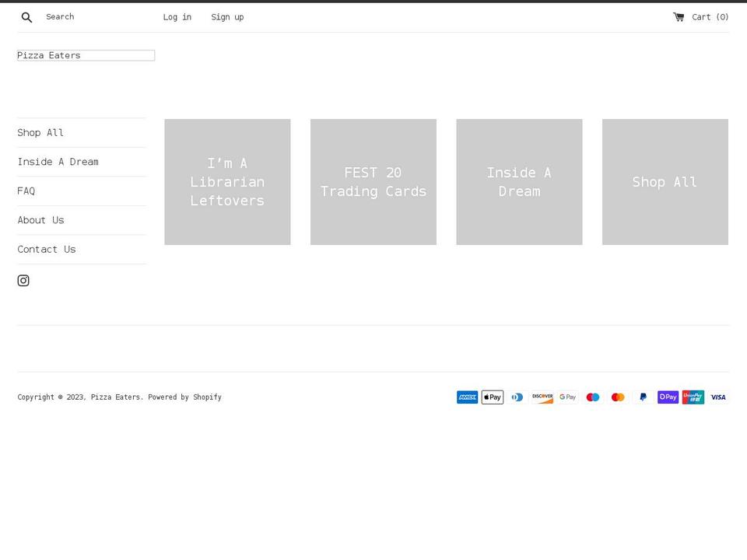This screenshot has height=560, width=747.
Task: Click the PayPal payment icon
Action: [x=643, y=397]
